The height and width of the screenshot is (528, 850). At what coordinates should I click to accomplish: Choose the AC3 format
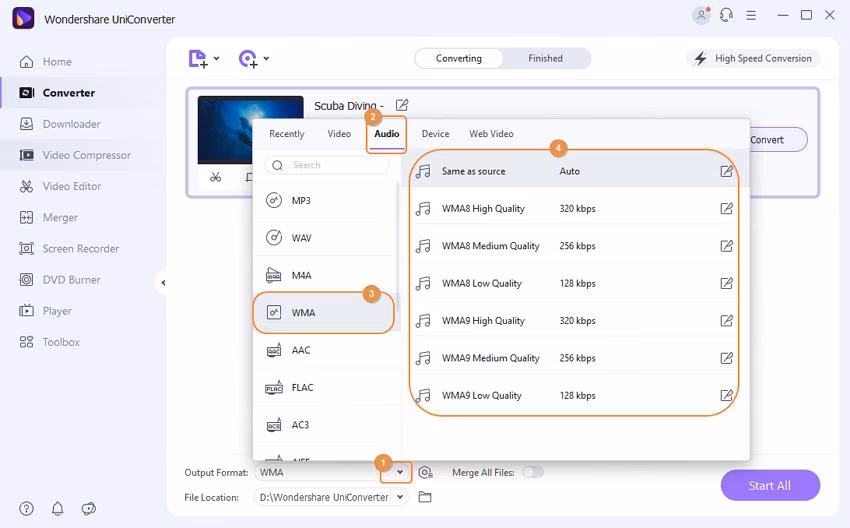click(x=325, y=425)
